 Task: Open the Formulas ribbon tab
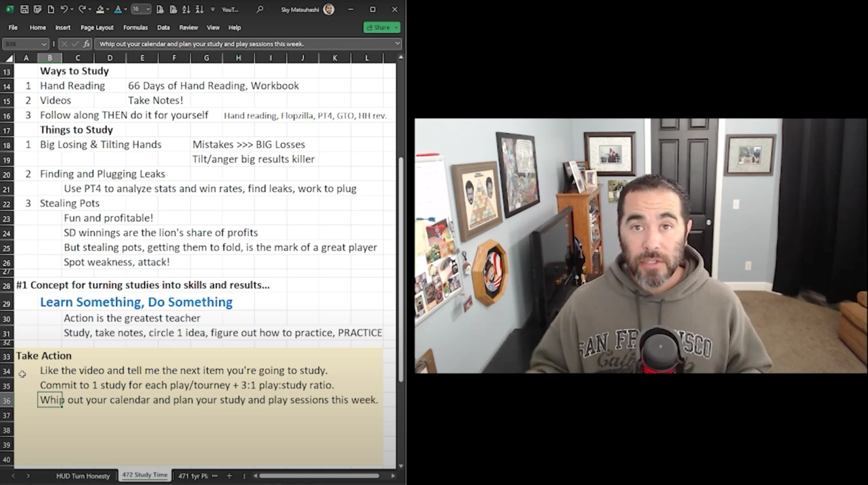click(135, 28)
